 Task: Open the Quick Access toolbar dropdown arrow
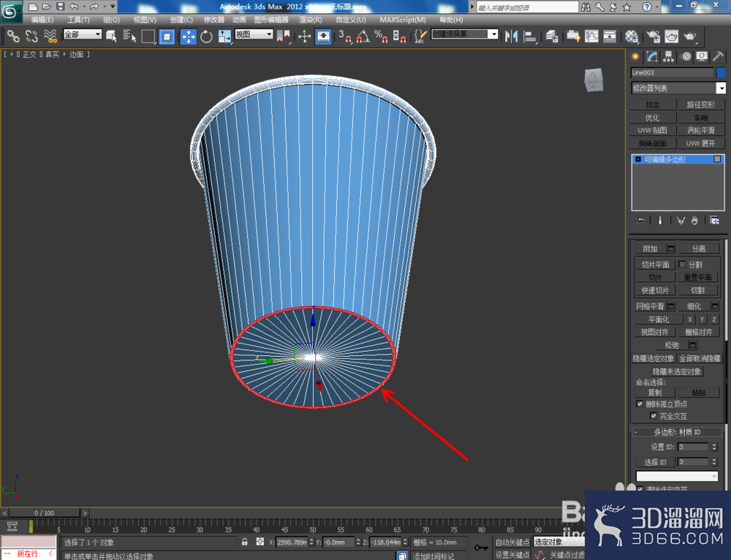(x=113, y=7)
